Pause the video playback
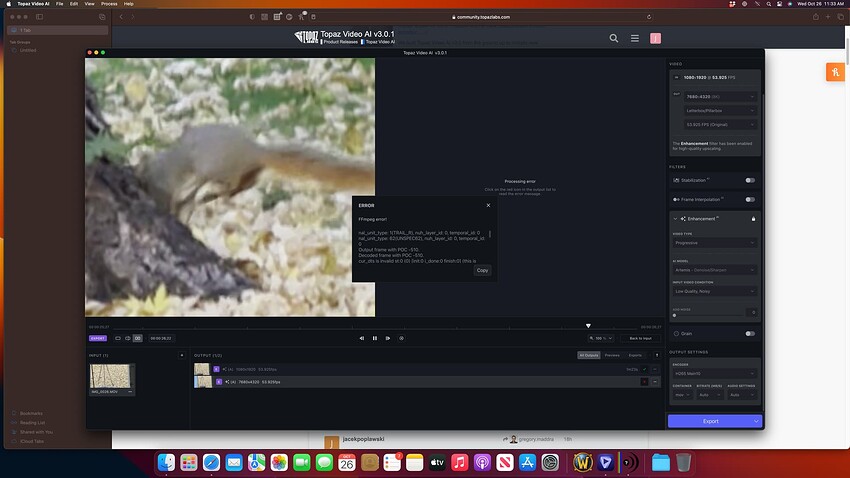Screen dimensions: 850x478 [375, 338]
